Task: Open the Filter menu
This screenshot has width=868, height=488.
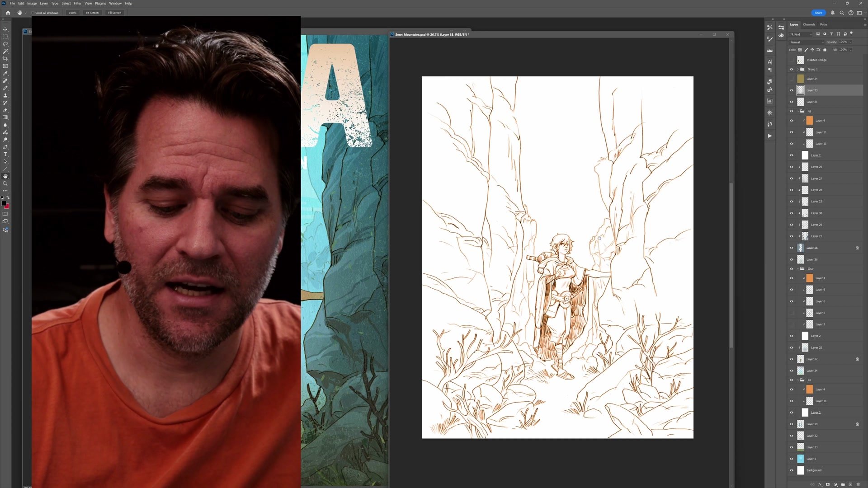Action: pos(77,3)
